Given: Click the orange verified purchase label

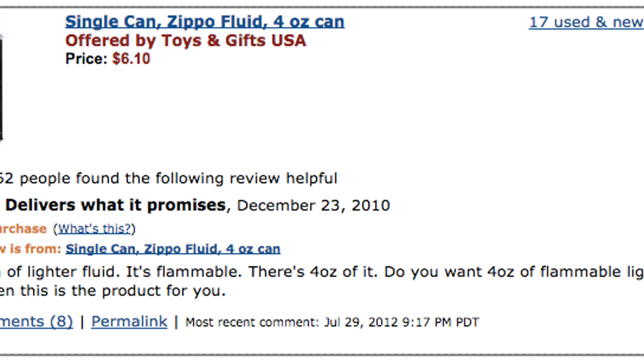Looking at the screenshot, I should pos(23,228).
